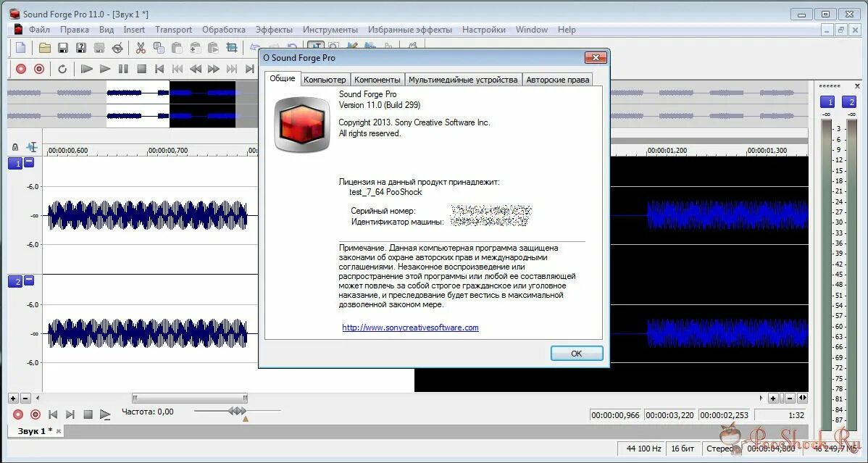Arm record button in the transport toolbar
This screenshot has width=868, height=463.
(x=21, y=70)
